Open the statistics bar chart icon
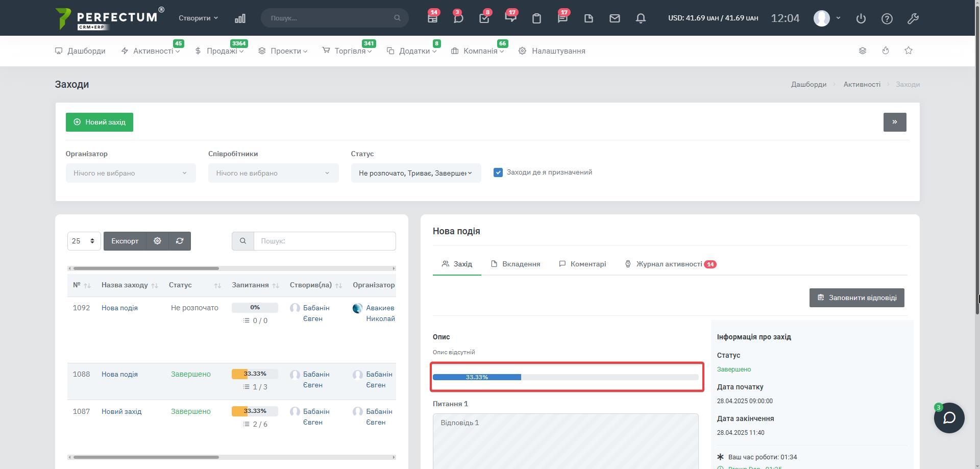 pyautogui.click(x=240, y=18)
